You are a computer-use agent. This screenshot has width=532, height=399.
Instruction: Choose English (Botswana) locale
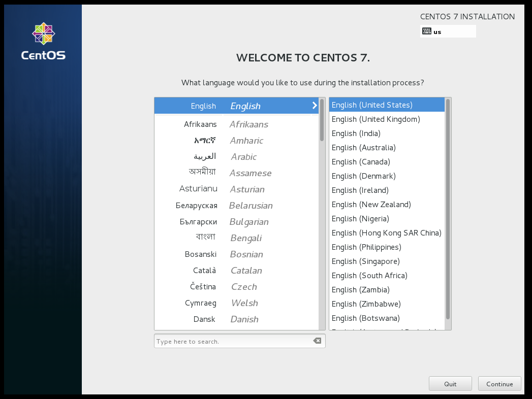pyautogui.click(x=387, y=319)
